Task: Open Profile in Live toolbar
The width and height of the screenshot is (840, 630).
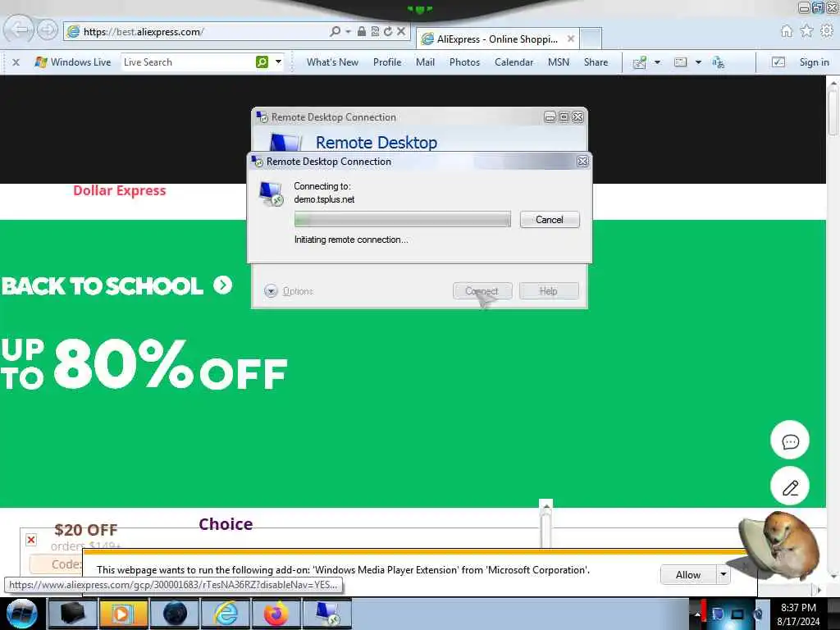Action: [387, 62]
